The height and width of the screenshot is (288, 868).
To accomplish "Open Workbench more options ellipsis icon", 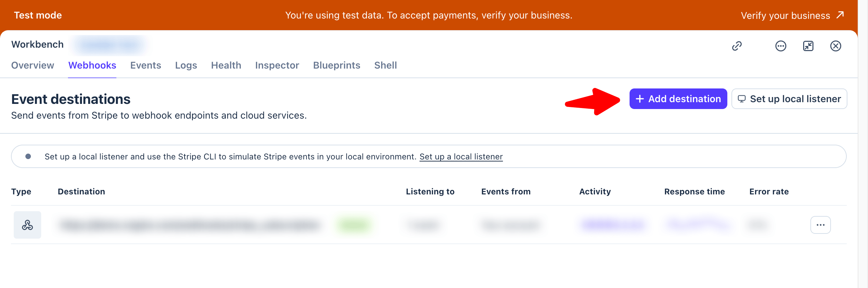I will (781, 46).
